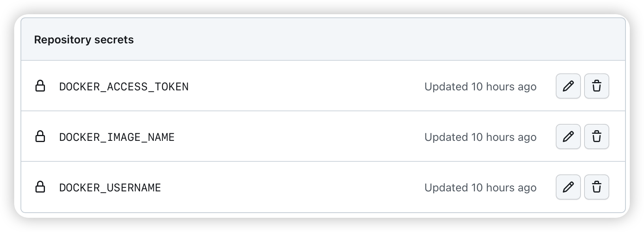Click pencil icon for DOCKER_IMAGE_NAME

[x=568, y=137]
